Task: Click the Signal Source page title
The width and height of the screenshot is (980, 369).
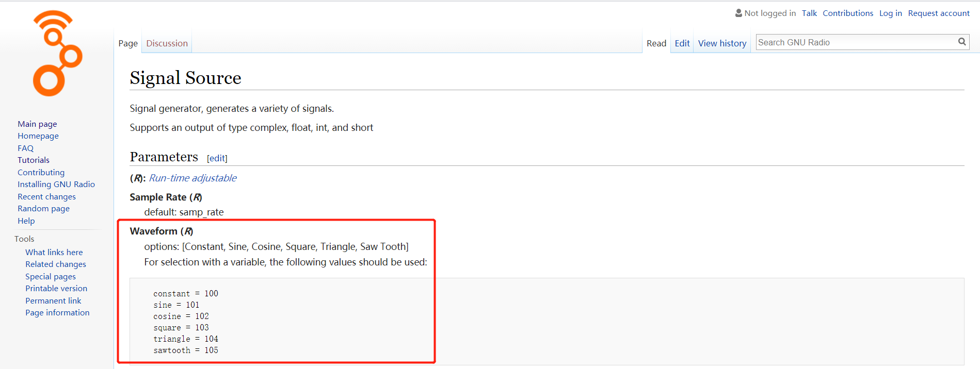Action: point(185,78)
